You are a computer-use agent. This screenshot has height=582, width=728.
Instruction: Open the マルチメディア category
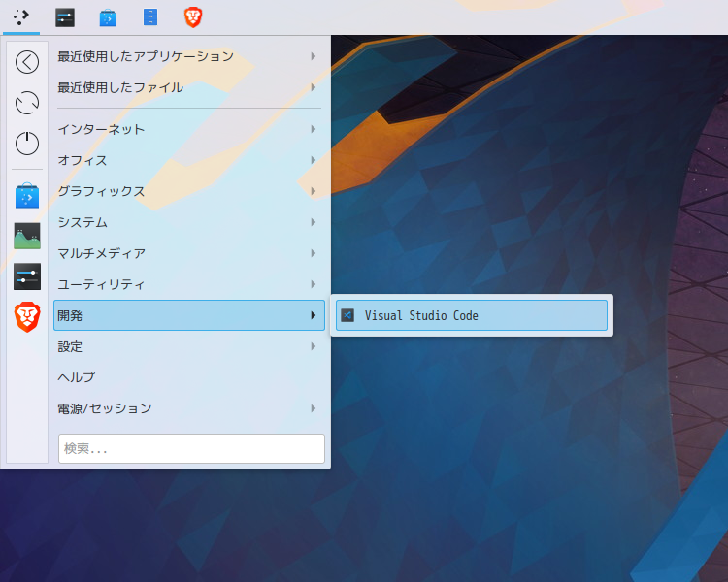click(x=189, y=253)
